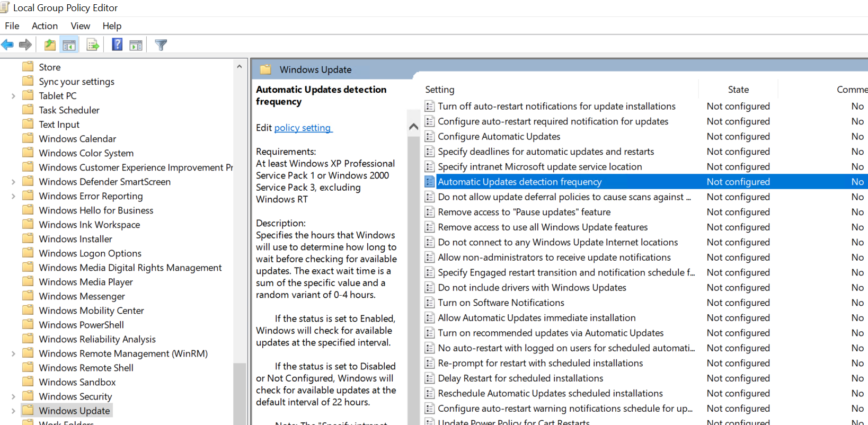Select Sync your settings in the tree
The image size is (868, 425).
76,82
